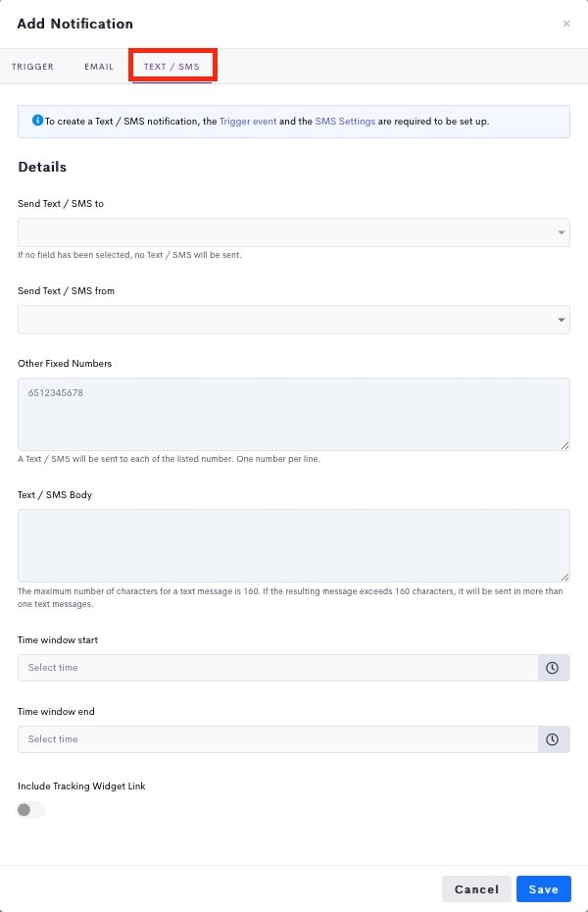The image size is (588, 912).
Task: Open the Send Text / SMS from dropdown
Action: [294, 320]
